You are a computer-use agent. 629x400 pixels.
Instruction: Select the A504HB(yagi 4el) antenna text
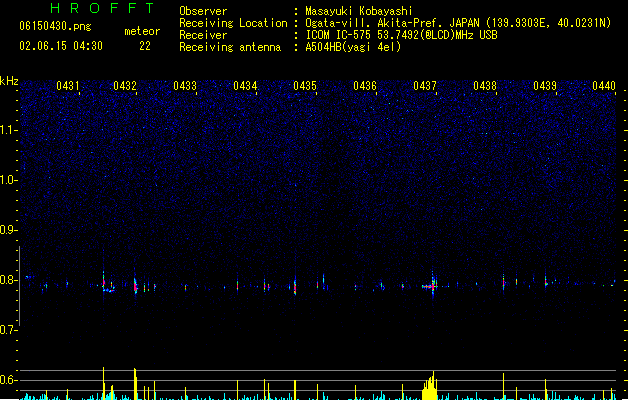pos(353,47)
